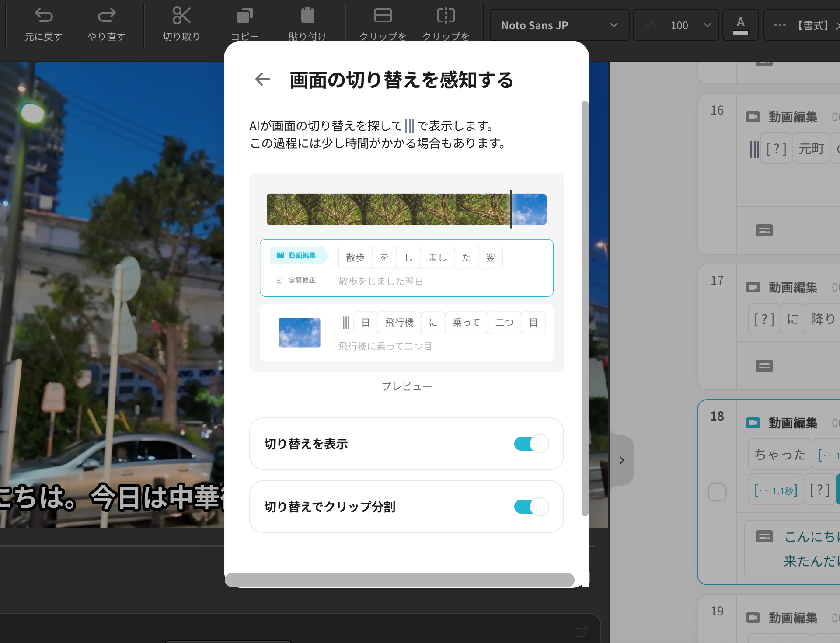Collapse side panel with chevron arrow

tap(621, 460)
